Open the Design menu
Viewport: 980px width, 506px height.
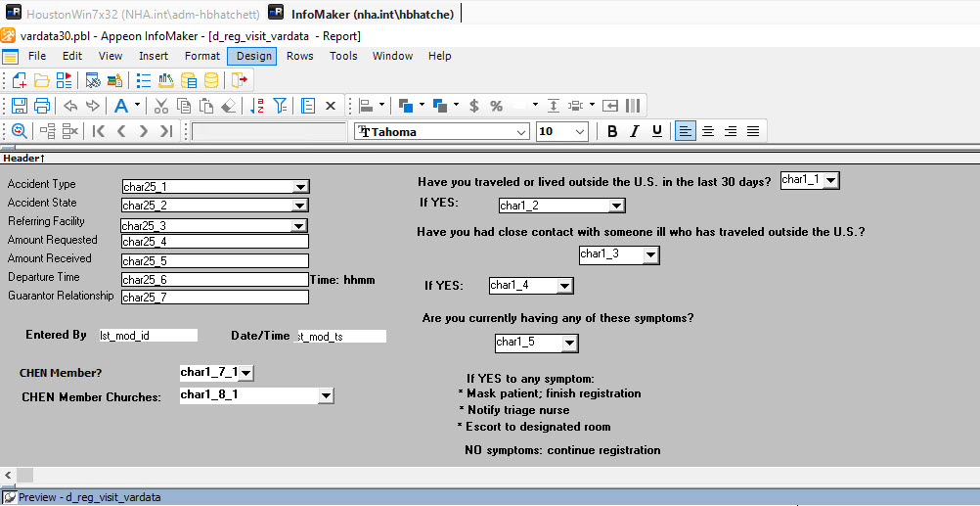(x=253, y=56)
